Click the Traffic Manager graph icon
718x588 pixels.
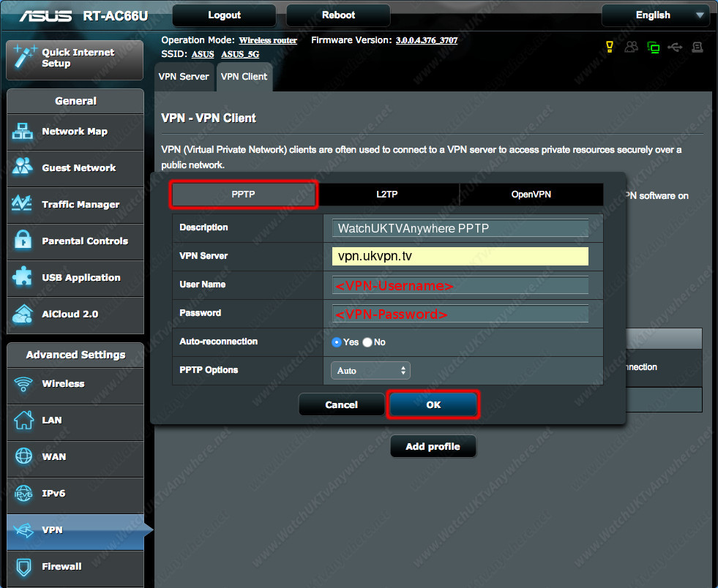tap(21, 203)
